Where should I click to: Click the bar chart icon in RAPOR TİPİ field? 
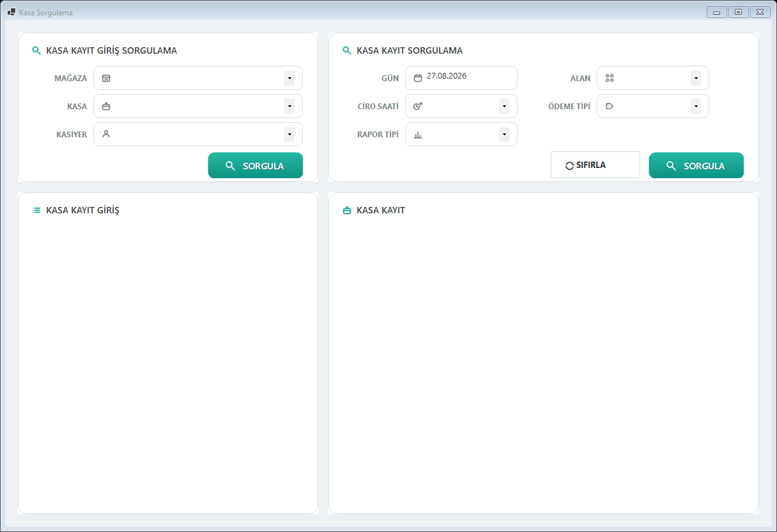[x=418, y=135]
